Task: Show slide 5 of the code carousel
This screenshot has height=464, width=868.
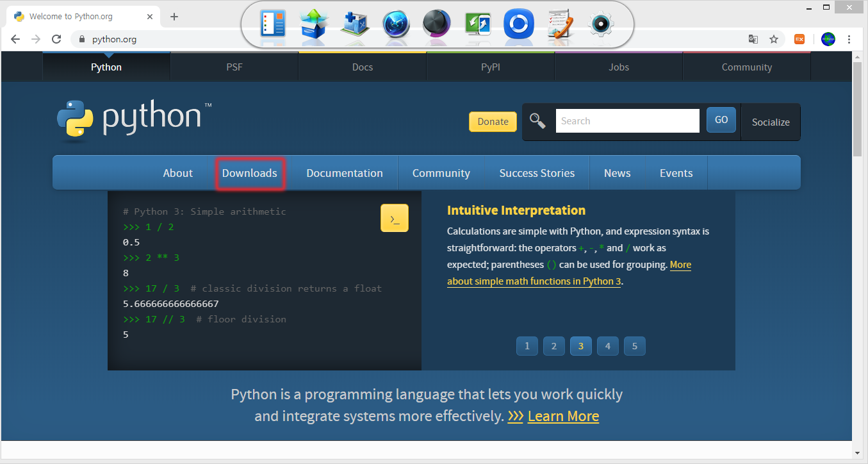Action: click(x=635, y=346)
